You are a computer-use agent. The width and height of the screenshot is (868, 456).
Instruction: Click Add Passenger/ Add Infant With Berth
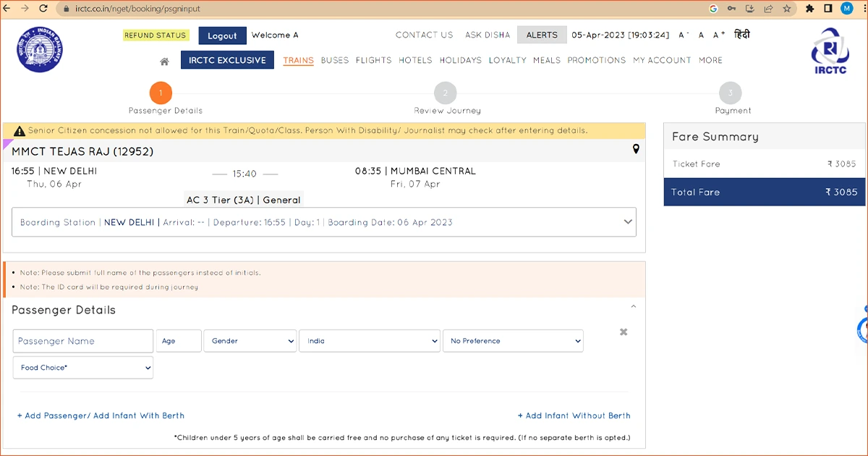pos(101,415)
